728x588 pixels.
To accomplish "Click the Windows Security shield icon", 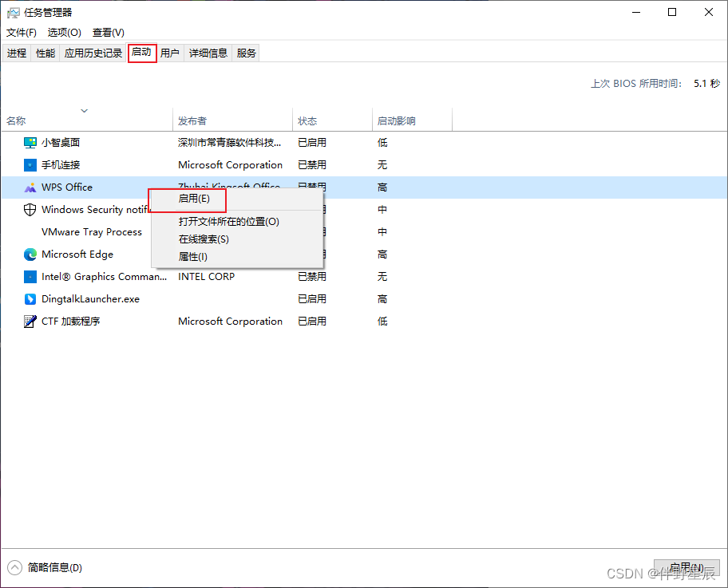I will pyautogui.click(x=30, y=210).
